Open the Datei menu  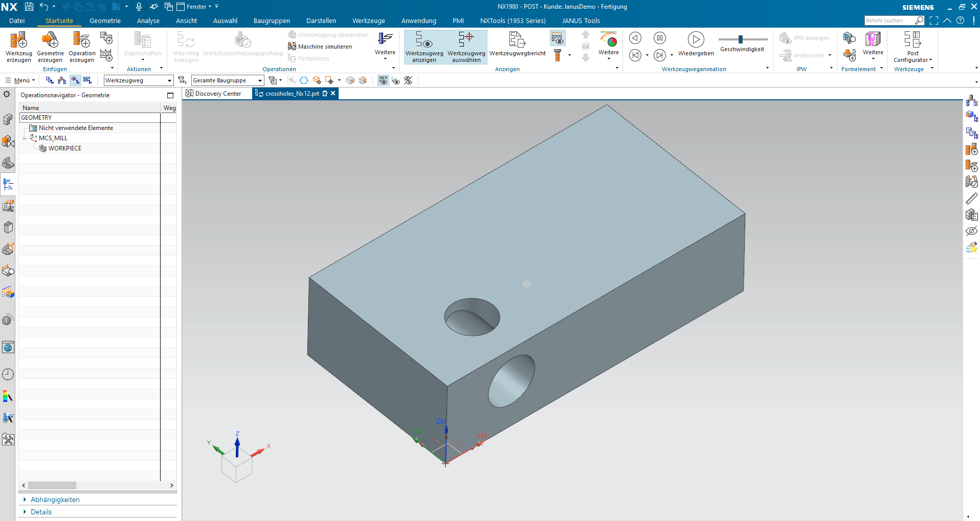(17, 21)
